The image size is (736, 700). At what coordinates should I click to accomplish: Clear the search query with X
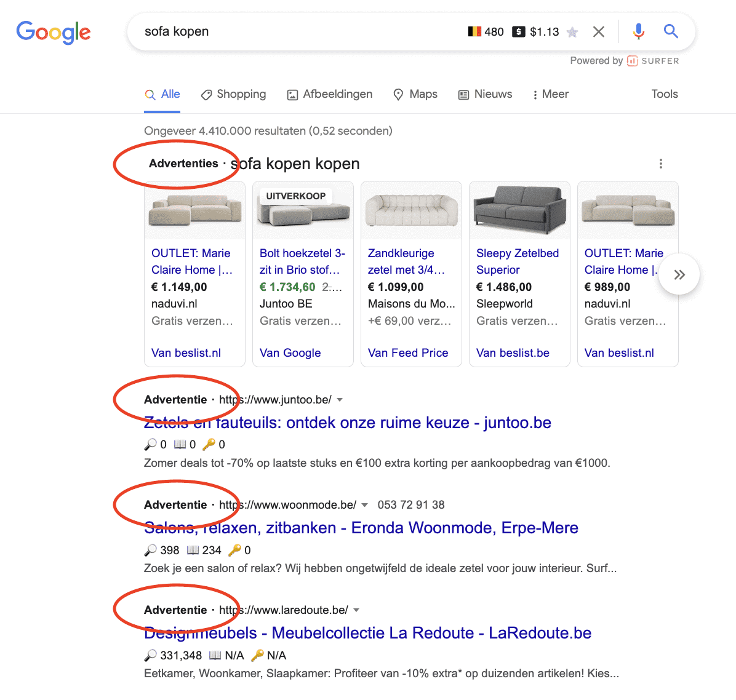click(x=599, y=32)
